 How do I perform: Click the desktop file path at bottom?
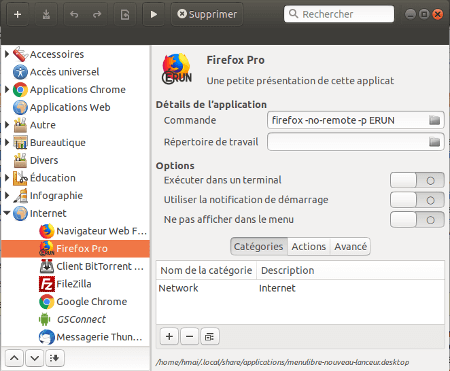point(282,362)
